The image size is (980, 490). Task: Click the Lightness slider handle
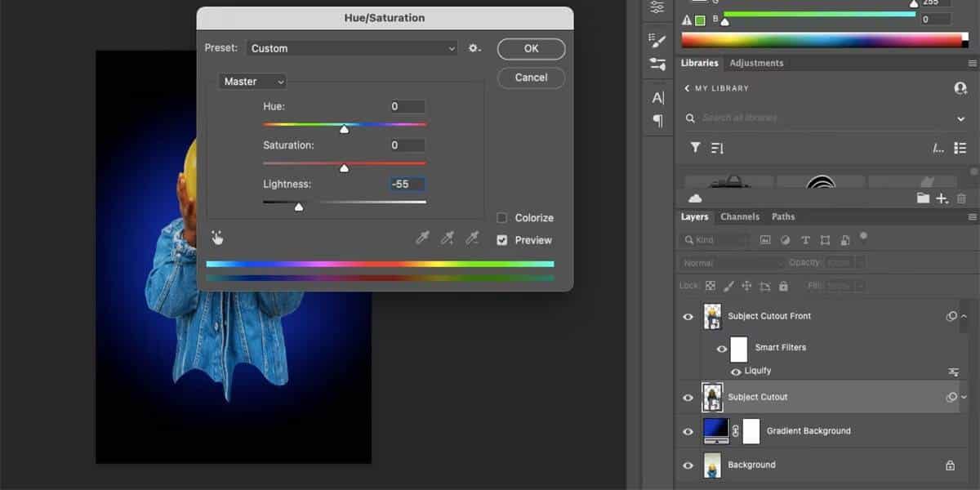(x=298, y=206)
